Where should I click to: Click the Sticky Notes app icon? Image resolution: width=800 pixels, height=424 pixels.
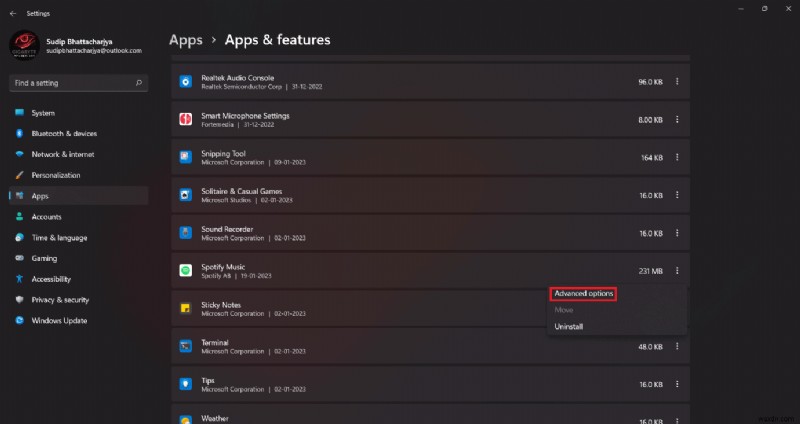pyautogui.click(x=186, y=308)
